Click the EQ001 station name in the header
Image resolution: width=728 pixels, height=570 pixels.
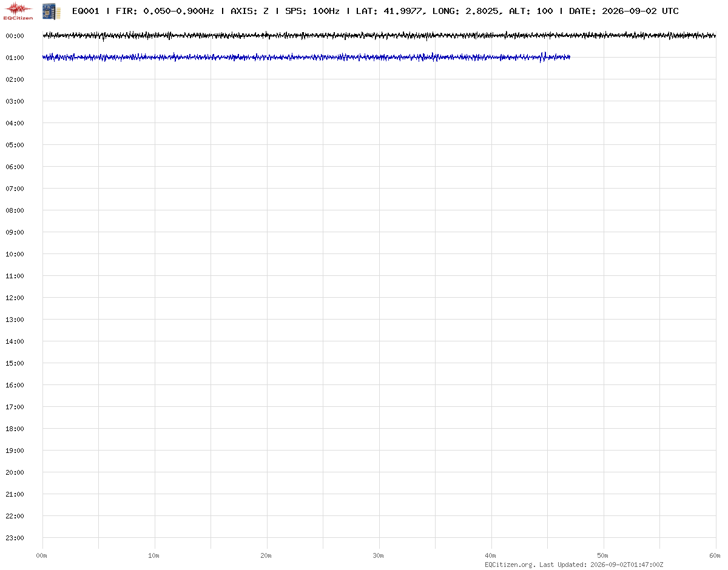(x=86, y=11)
